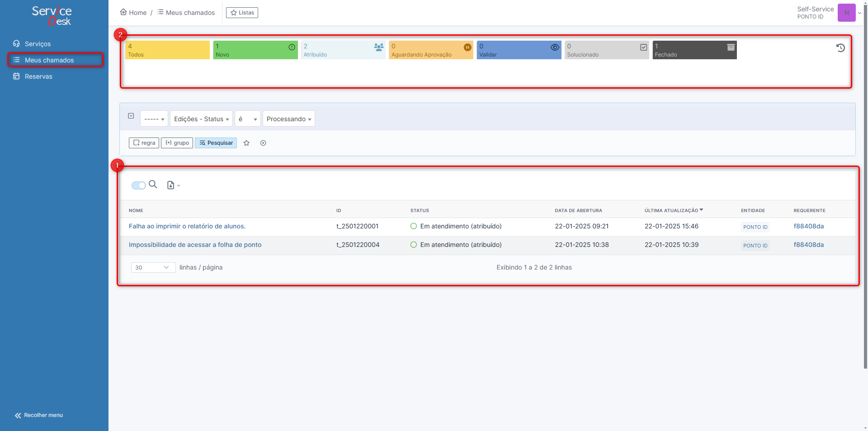Click the archive icon on Fechado
Screen dimensions: 868x431
coord(731,47)
